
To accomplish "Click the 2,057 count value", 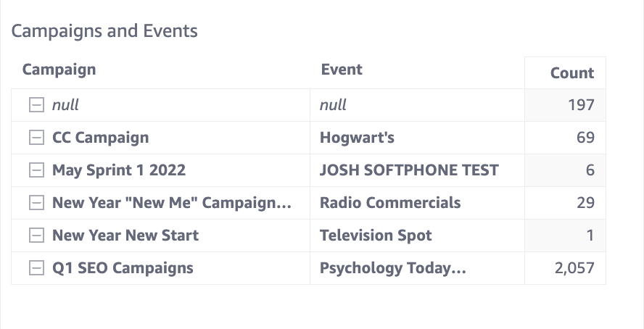I will coord(574,268).
